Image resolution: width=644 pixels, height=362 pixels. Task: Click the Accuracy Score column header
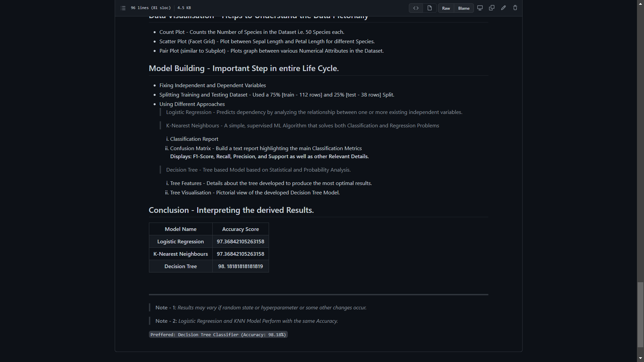point(240,229)
